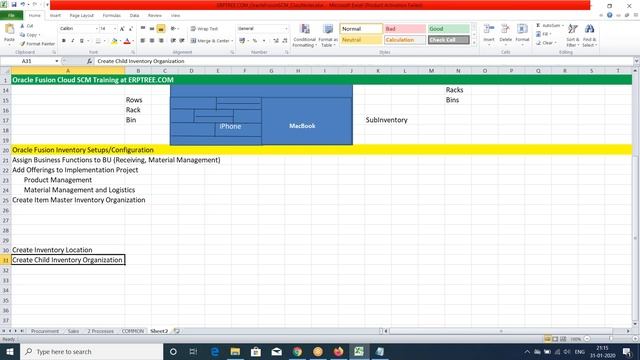Open the Procurement sheet tab
The width and height of the screenshot is (640, 360).
coord(45,331)
